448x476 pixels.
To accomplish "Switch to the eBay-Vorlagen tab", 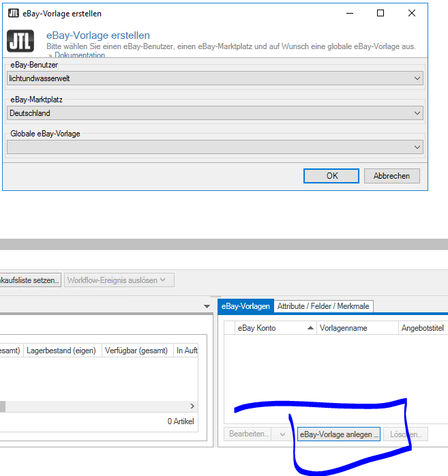I will [x=245, y=306].
